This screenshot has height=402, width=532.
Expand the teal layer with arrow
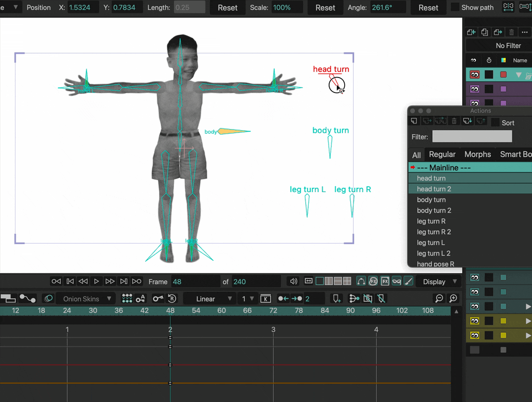(x=528, y=306)
